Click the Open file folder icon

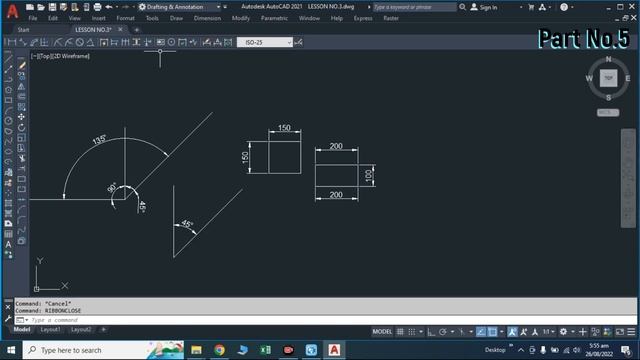tap(41, 7)
